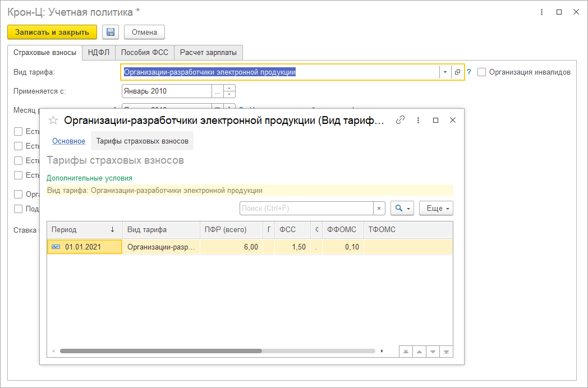The height and width of the screenshot is (388, 588).
Task: Select cell Организации-разр... in table
Action: tap(161, 247)
